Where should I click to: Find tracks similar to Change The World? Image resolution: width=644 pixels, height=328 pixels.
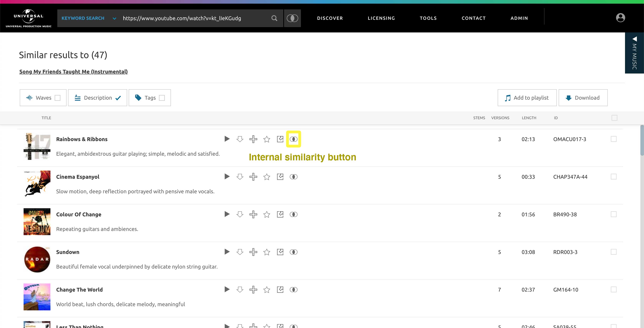pyautogui.click(x=293, y=289)
